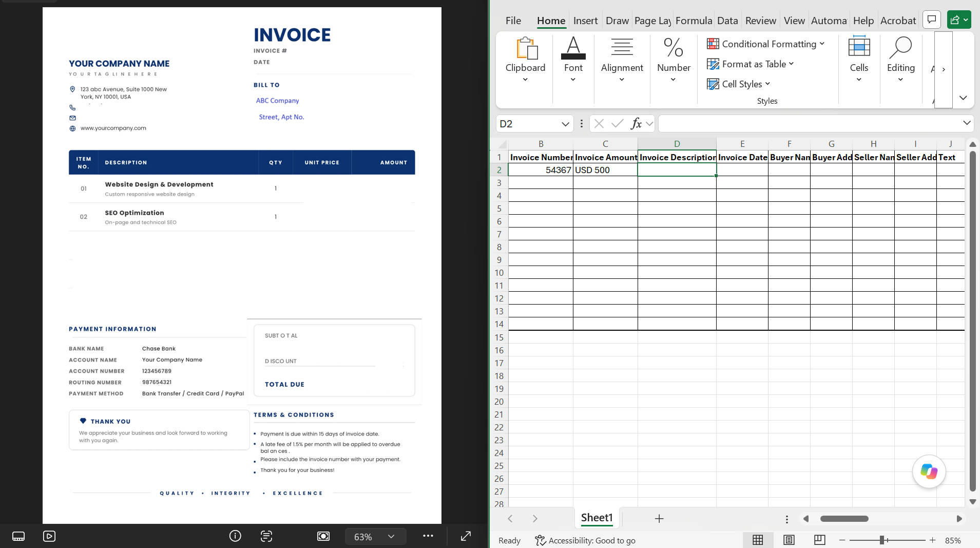Open the File menu tab
Screen dimensions: 980x548
pyautogui.click(x=513, y=21)
